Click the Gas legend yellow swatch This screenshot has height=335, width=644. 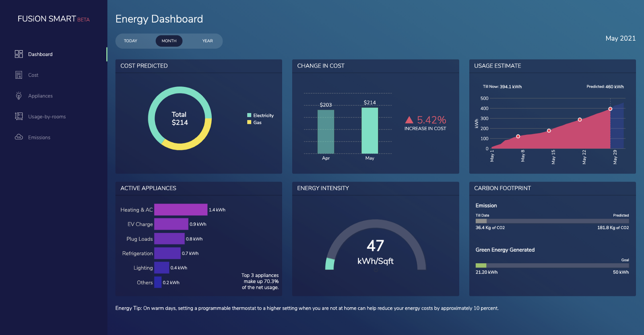249,122
